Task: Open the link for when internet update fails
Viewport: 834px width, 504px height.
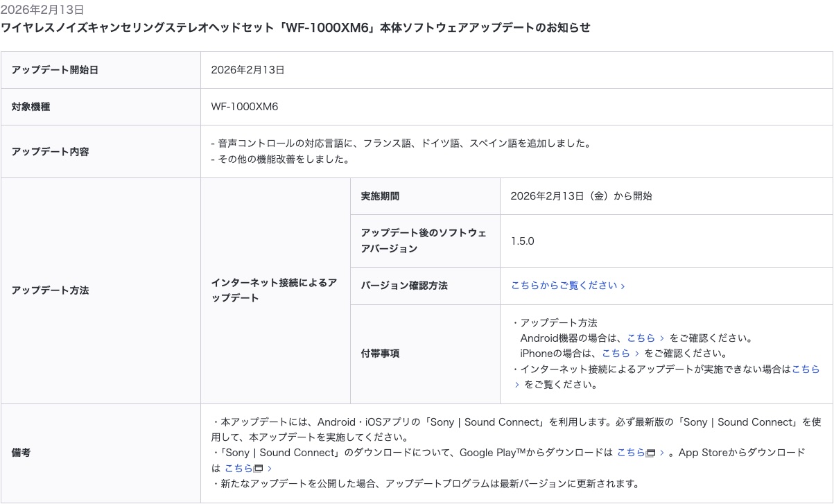Action: 805,369
